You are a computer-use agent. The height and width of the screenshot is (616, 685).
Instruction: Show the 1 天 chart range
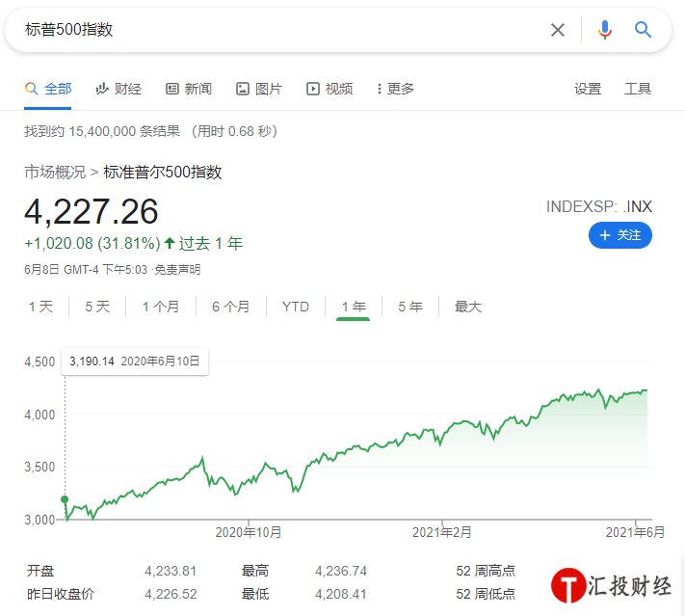tap(40, 307)
